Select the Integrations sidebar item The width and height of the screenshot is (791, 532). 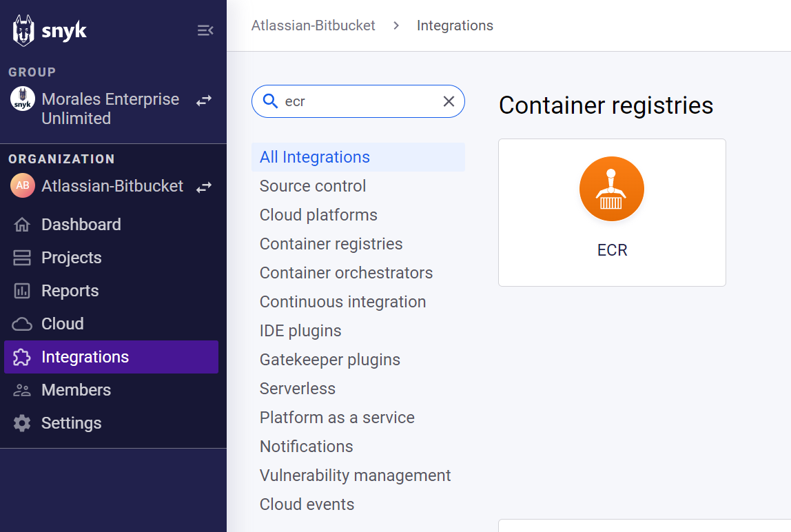(x=111, y=357)
